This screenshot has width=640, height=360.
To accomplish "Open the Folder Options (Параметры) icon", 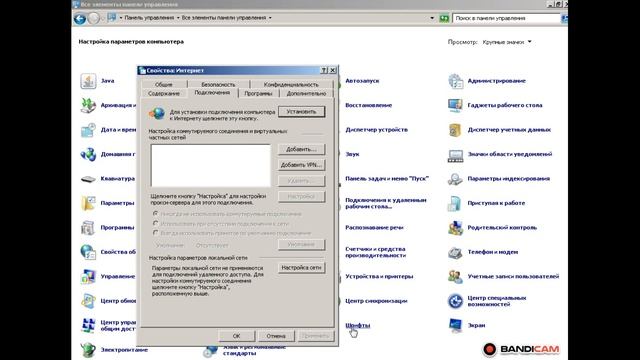I will (88, 203).
